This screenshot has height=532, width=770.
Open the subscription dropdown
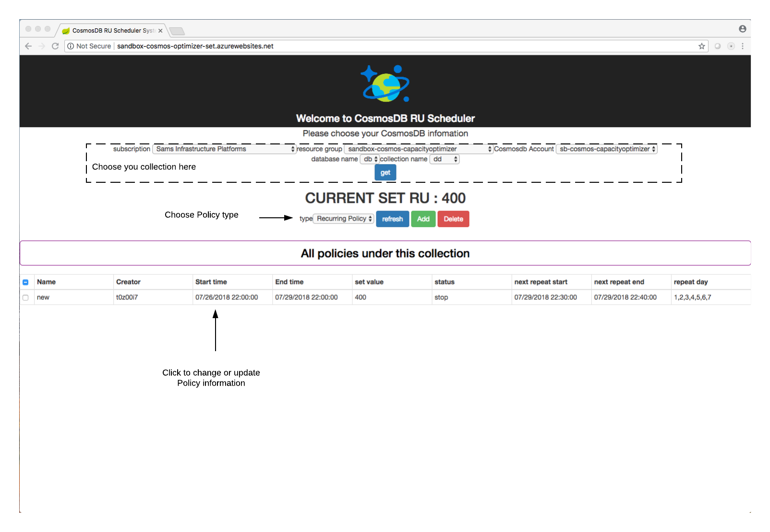click(224, 149)
